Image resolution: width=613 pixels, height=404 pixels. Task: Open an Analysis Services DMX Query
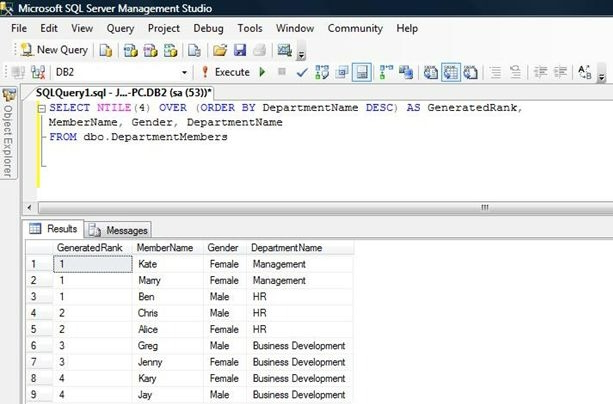pos(151,50)
